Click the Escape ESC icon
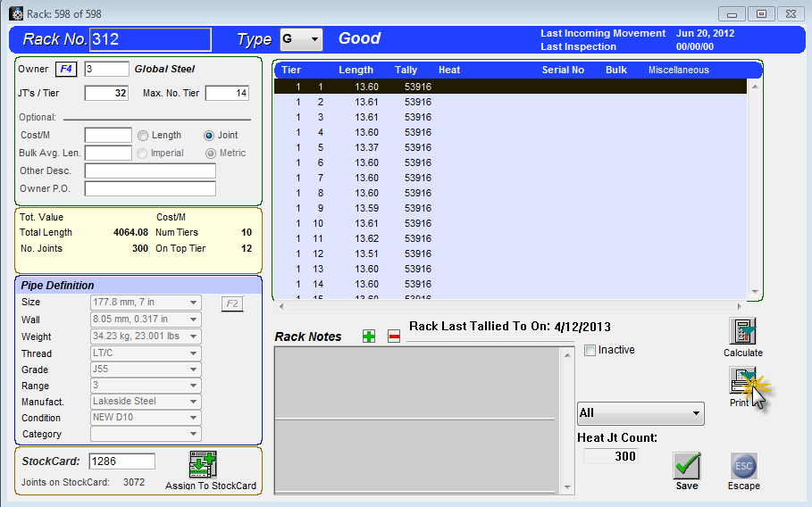The width and height of the screenshot is (812, 507). pyautogui.click(x=743, y=466)
